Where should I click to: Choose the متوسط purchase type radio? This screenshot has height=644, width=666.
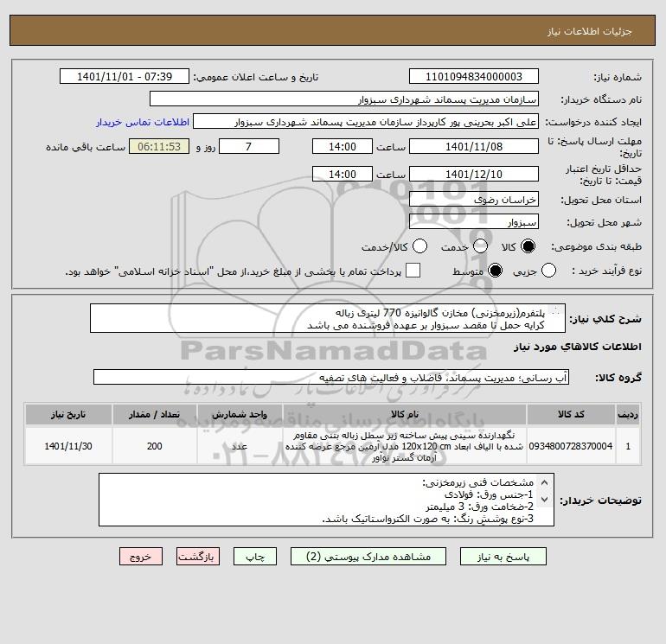click(496, 271)
